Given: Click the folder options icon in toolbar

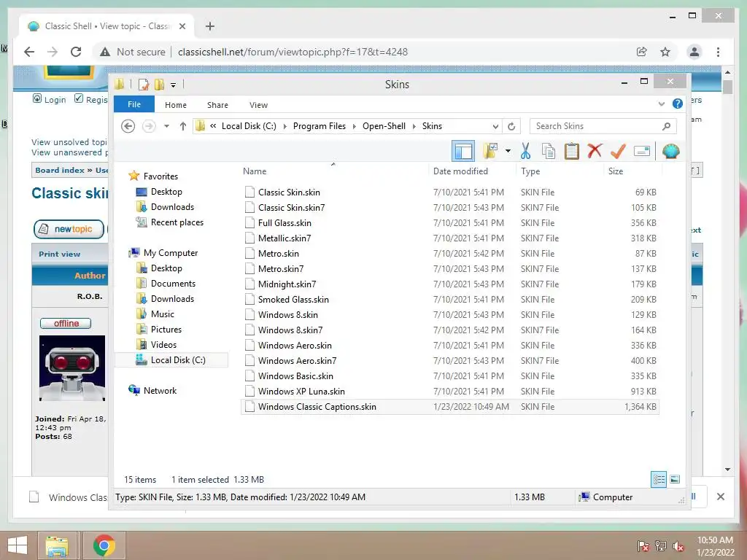Looking at the screenshot, I should pyautogui.click(x=490, y=152).
